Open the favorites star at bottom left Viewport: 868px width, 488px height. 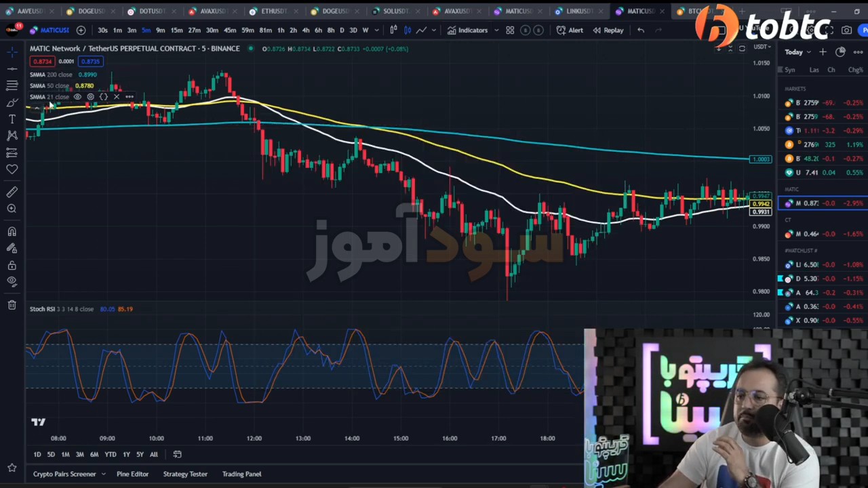point(12,468)
